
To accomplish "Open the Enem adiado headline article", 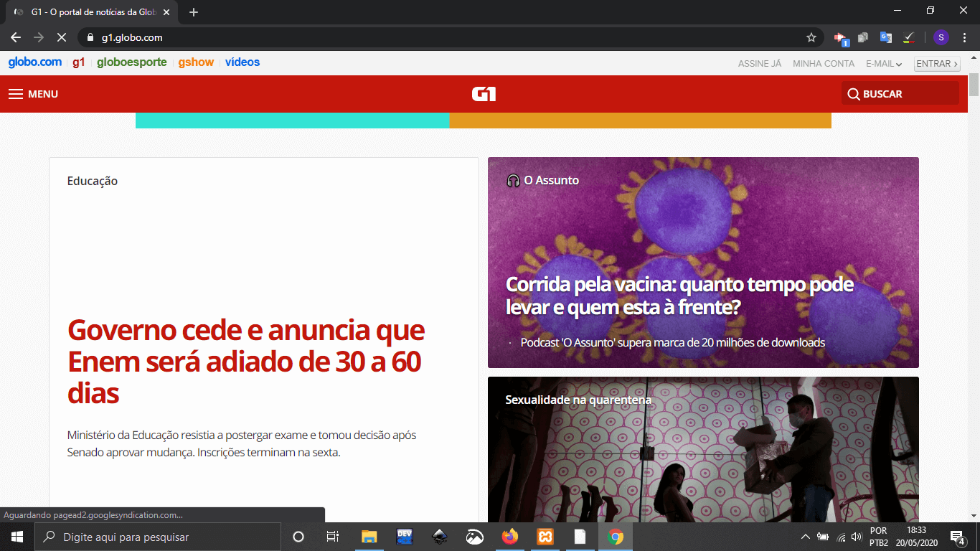I will coord(246,362).
